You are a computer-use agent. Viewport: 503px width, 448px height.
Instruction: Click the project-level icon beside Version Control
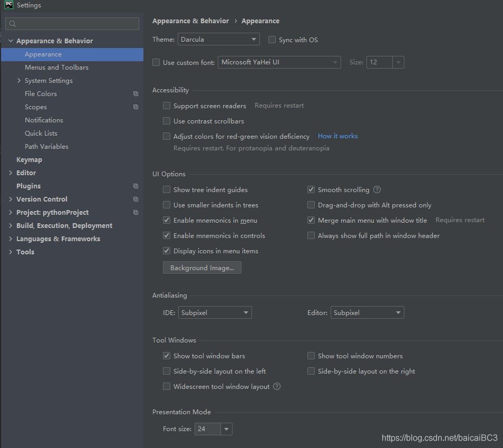point(136,199)
